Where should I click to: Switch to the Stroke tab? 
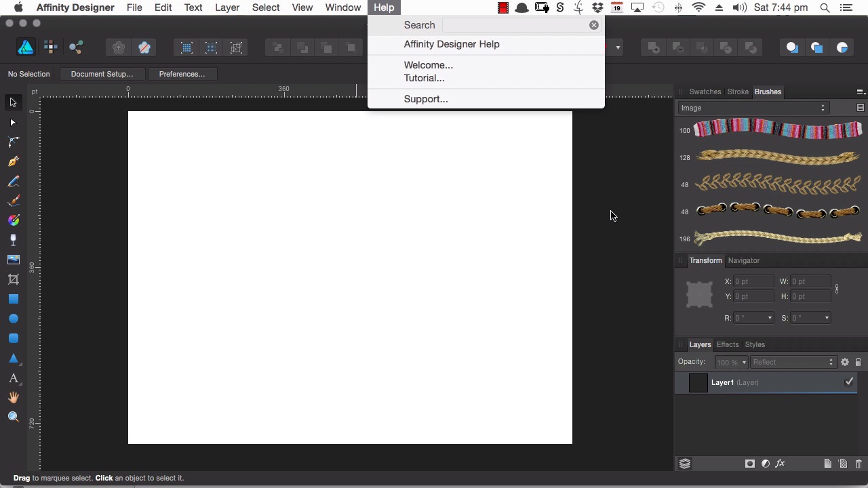738,91
